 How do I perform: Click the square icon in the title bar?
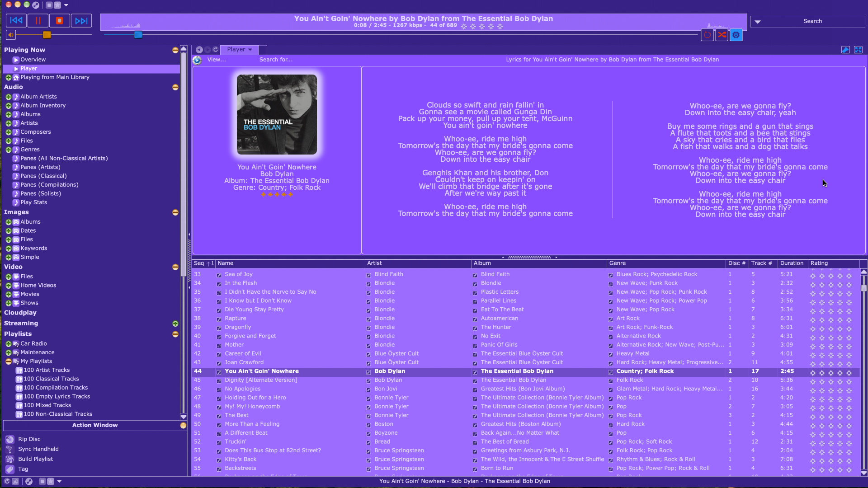(49, 5)
